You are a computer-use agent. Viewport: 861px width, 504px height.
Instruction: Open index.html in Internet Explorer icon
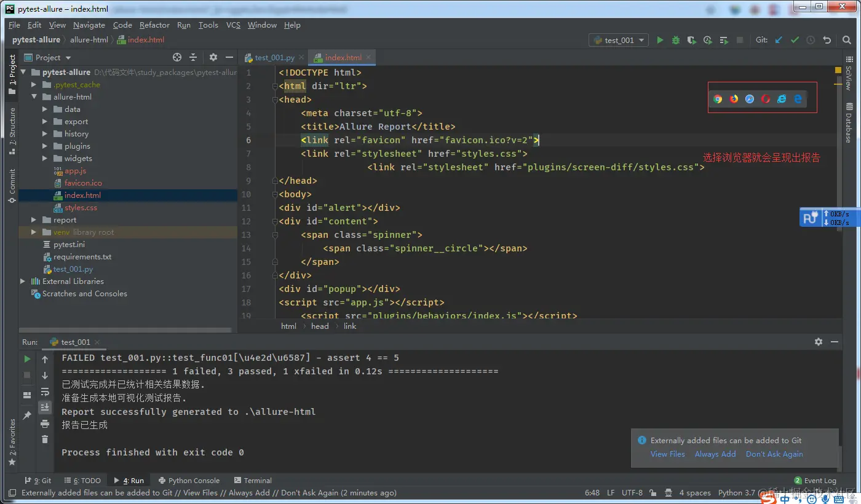click(x=782, y=99)
